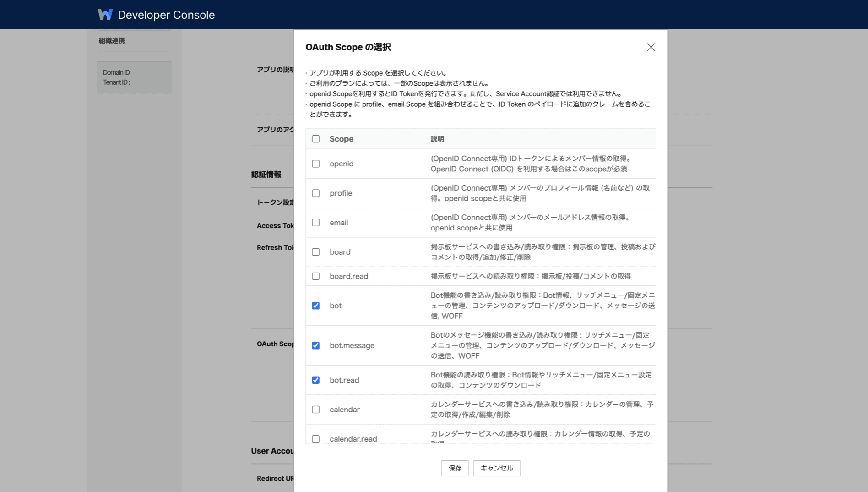This screenshot has height=492, width=868.
Task: Enable the openid scope checkbox
Action: (316, 164)
